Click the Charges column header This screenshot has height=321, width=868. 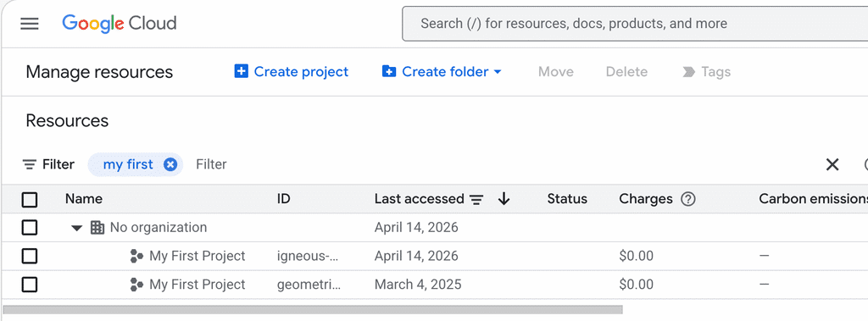(x=645, y=199)
